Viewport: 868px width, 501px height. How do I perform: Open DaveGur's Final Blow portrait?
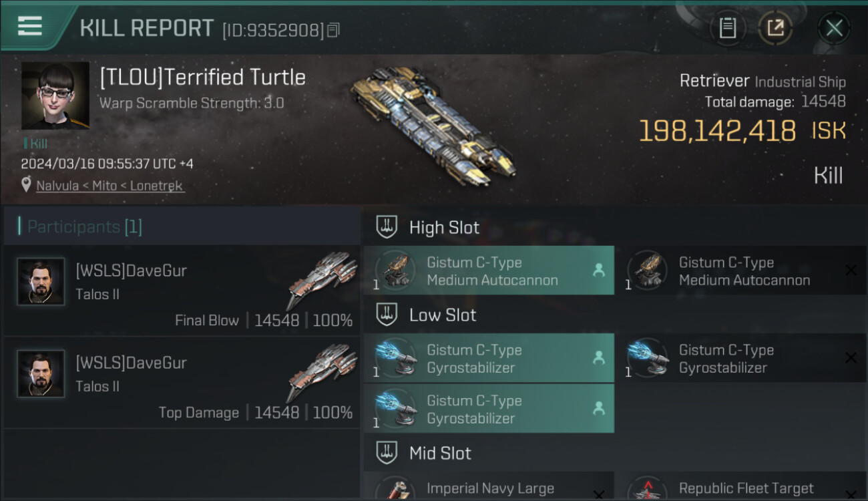tap(41, 282)
